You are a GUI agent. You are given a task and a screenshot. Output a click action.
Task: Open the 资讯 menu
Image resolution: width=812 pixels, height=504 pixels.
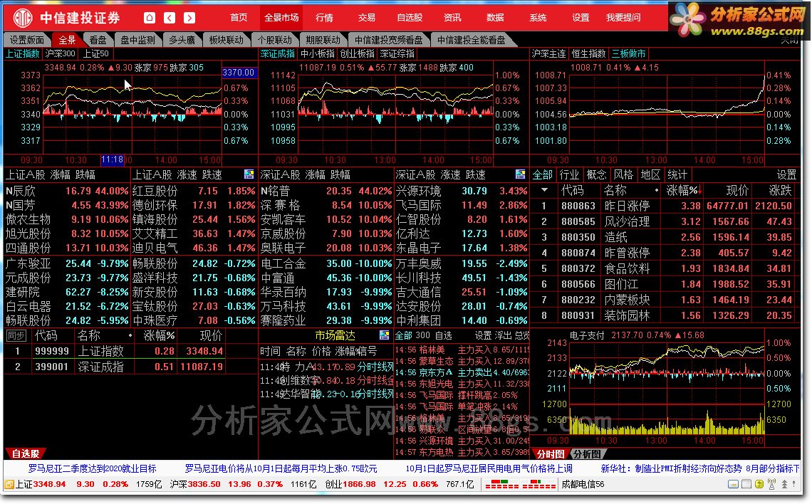(x=452, y=18)
